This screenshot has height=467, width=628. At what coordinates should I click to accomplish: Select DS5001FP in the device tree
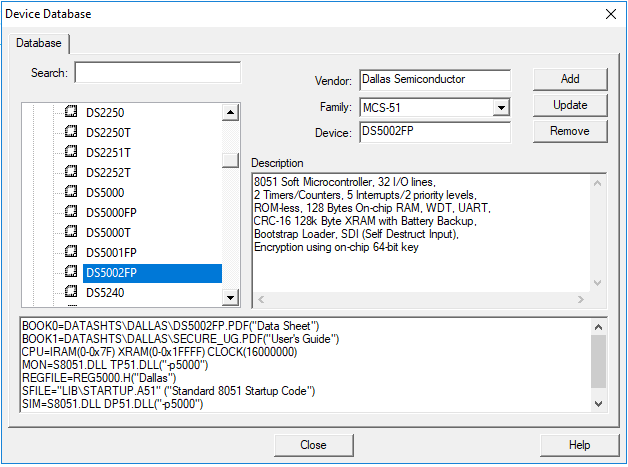coord(111,253)
